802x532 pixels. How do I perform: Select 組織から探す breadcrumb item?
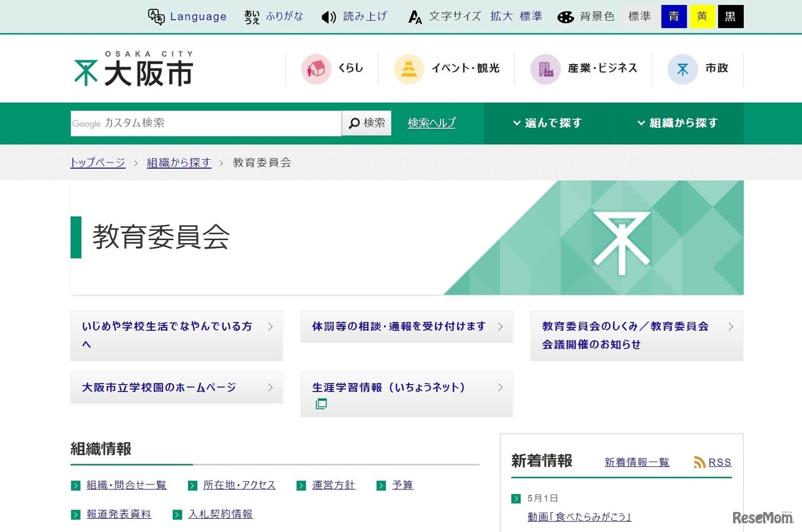tap(179, 162)
